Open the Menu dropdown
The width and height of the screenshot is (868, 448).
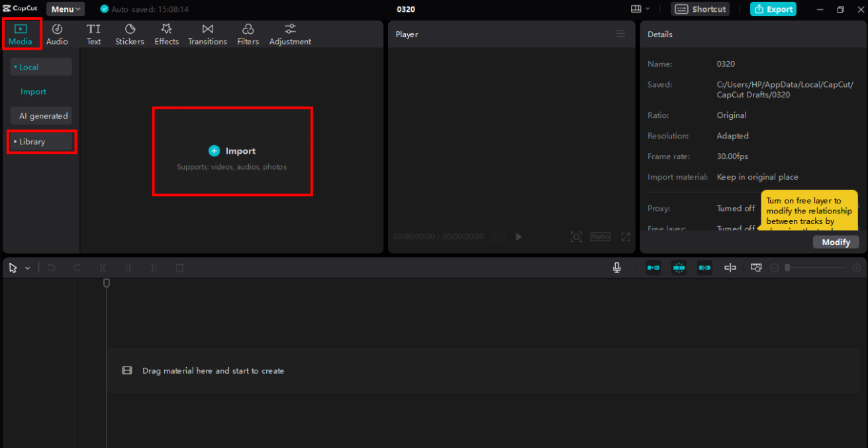[66, 9]
